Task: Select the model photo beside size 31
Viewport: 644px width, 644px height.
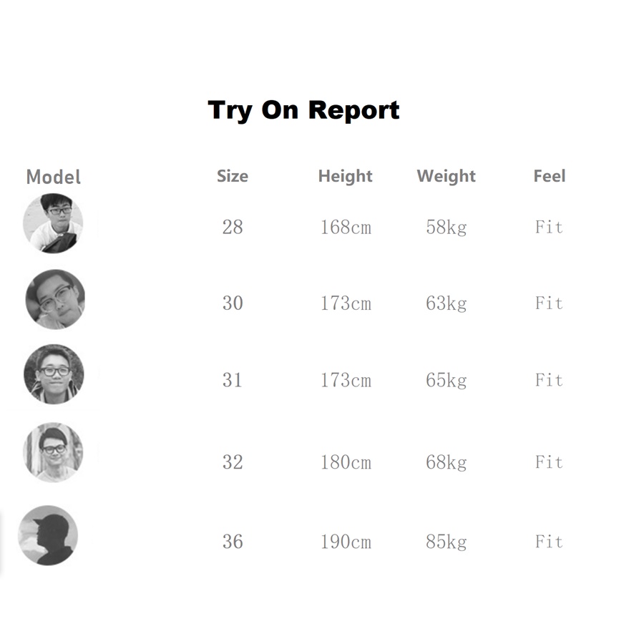Action: click(54, 374)
